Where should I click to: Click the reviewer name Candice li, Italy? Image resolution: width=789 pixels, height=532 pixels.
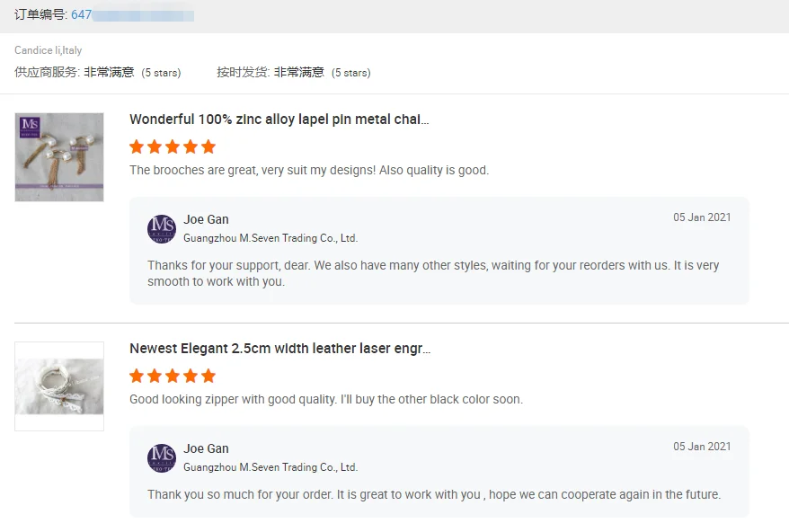(x=48, y=50)
